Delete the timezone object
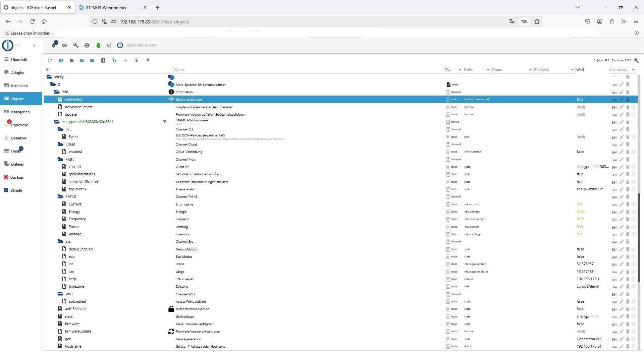The image size is (644, 352). coord(628,286)
